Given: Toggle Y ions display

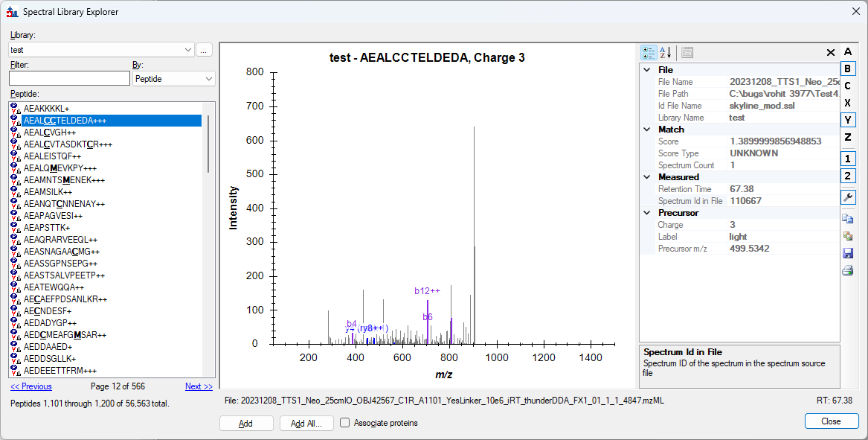Looking at the screenshot, I should (848, 120).
